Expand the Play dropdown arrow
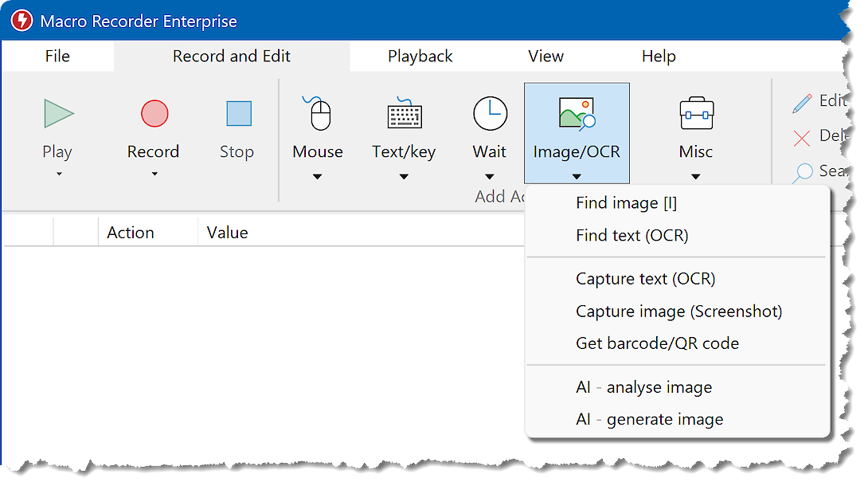Screen dimensions: 868x486 (x=57, y=174)
